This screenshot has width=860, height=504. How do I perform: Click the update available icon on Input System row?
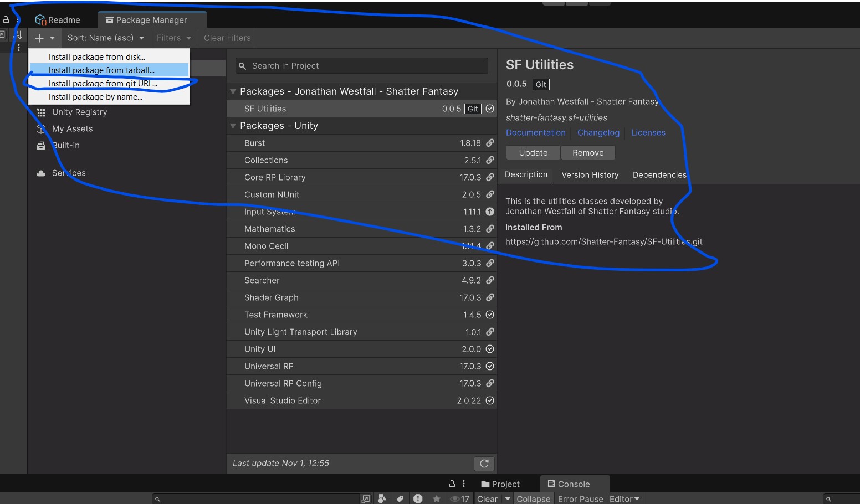tap(490, 212)
